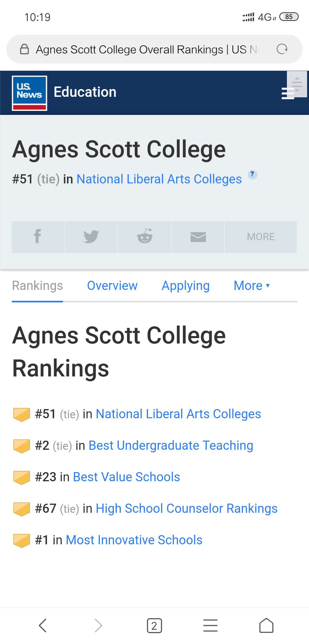Viewport: 309px width, 644px height.
Task: Expand MORE sharing options
Action: coord(261,237)
